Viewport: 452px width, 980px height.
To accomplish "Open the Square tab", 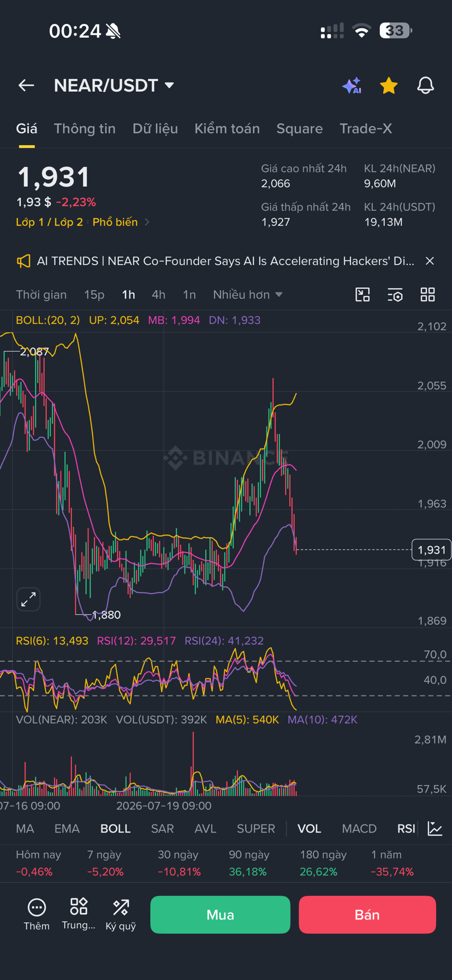I will (300, 129).
